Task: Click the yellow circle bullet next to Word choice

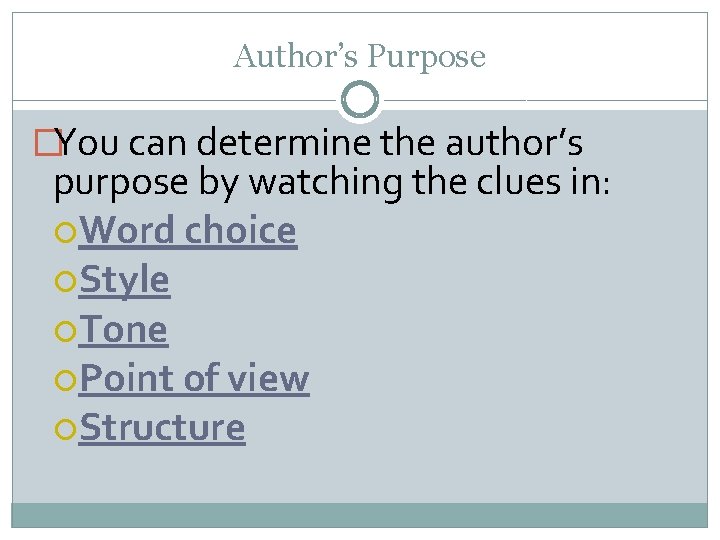Action: tap(65, 232)
